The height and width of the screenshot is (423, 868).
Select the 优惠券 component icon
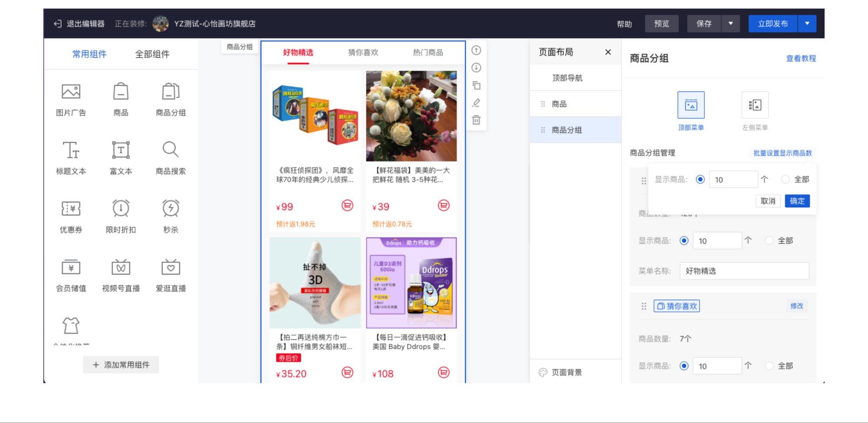[x=71, y=209]
